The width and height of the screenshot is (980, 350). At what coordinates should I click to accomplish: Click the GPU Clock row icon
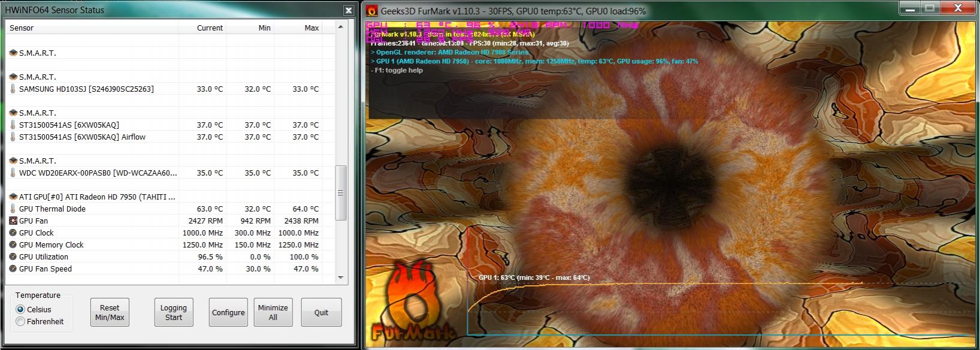coord(13,233)
